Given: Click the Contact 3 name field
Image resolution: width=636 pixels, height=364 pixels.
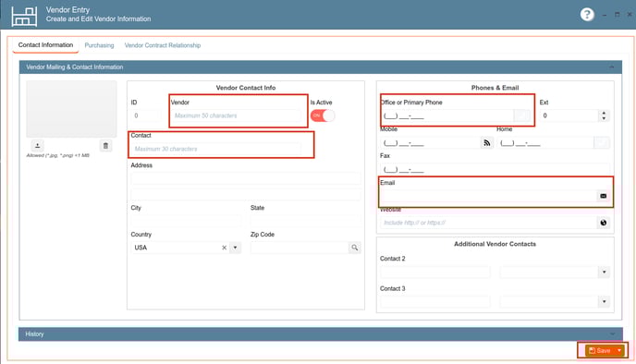Looking at the screenshot, I should (x=434, y=301).
